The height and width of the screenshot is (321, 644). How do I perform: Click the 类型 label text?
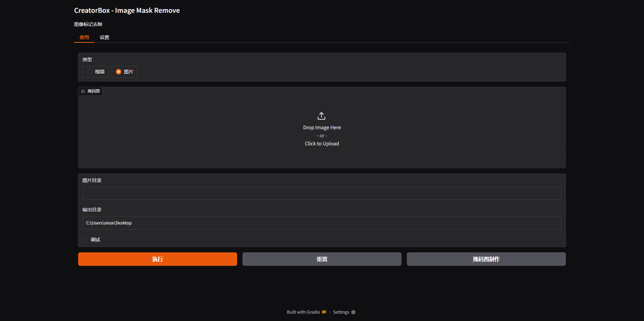tap(87, 60)
